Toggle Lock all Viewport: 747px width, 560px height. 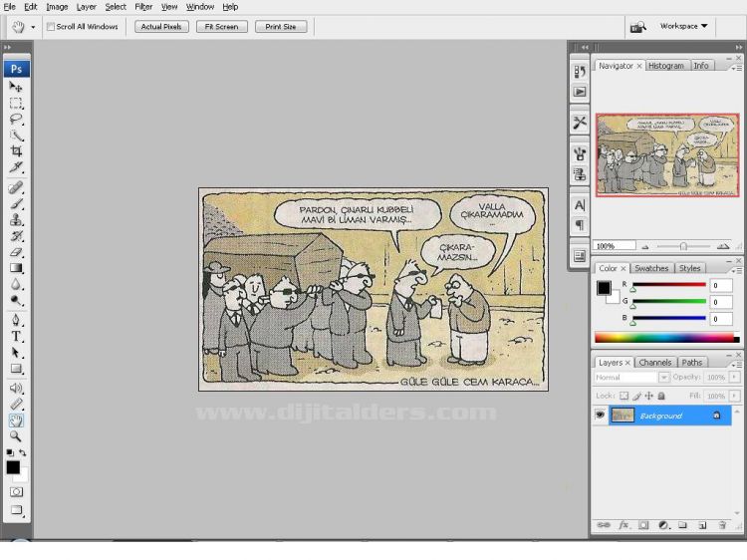pyautogui.click(x=661, y=396)
